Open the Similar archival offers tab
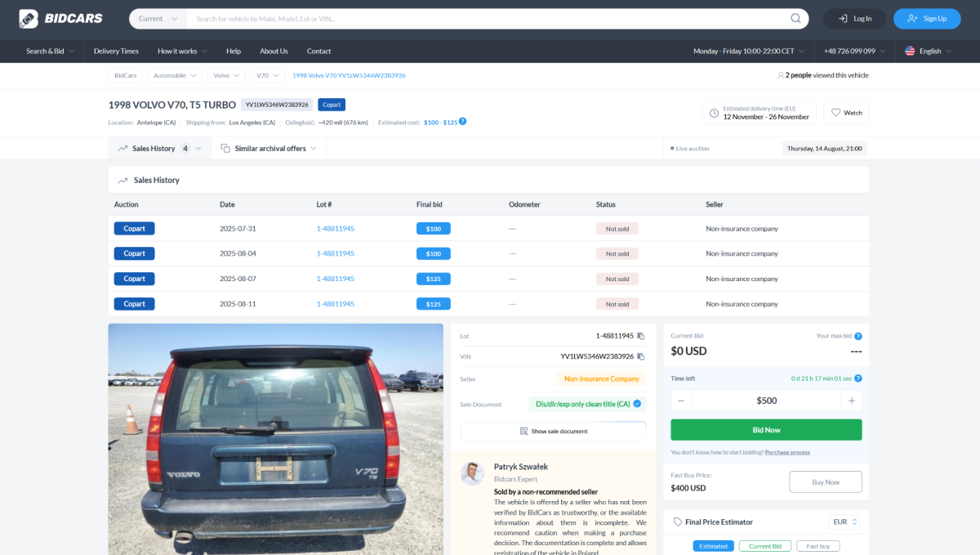The image size is (980, 555). (269, 149)
